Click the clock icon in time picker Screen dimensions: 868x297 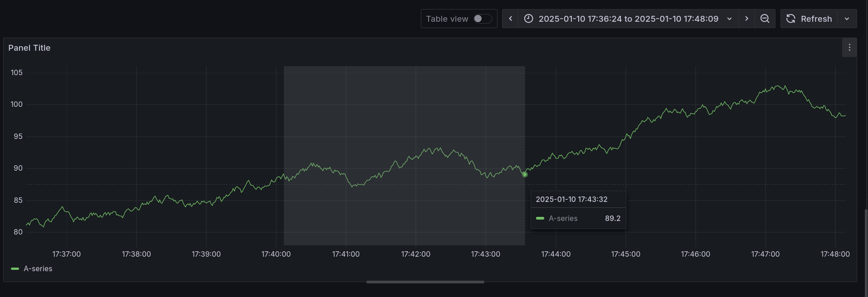(x=528, y=19)
